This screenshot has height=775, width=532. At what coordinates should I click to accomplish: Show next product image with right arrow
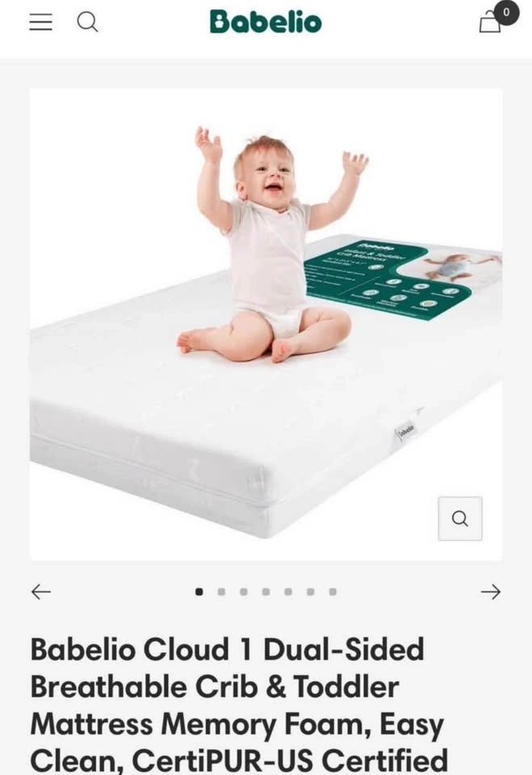491,592
